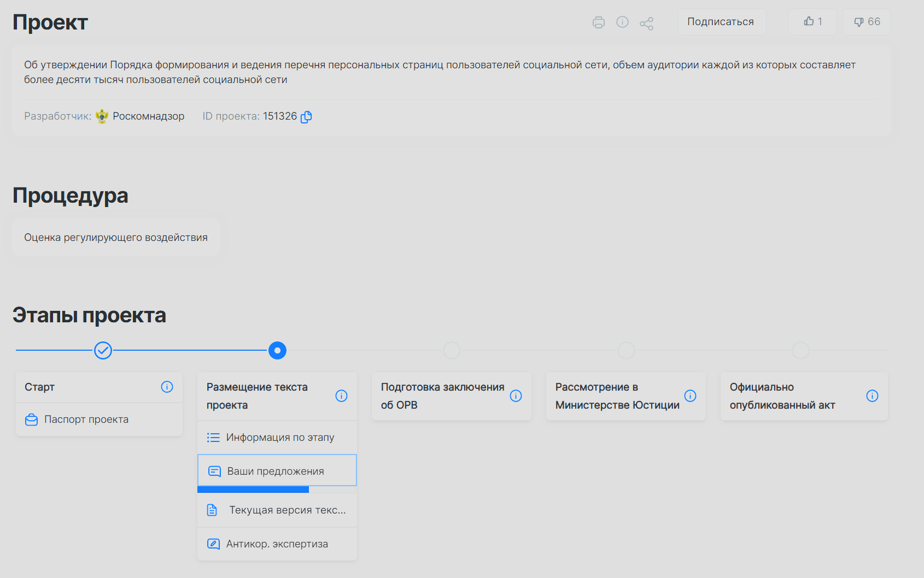Image resolution: width=924 pixels, height=578 pixels.
Task: Click the Подготовка заключения об ОРВ title
Action: click(x=442, y=396)
